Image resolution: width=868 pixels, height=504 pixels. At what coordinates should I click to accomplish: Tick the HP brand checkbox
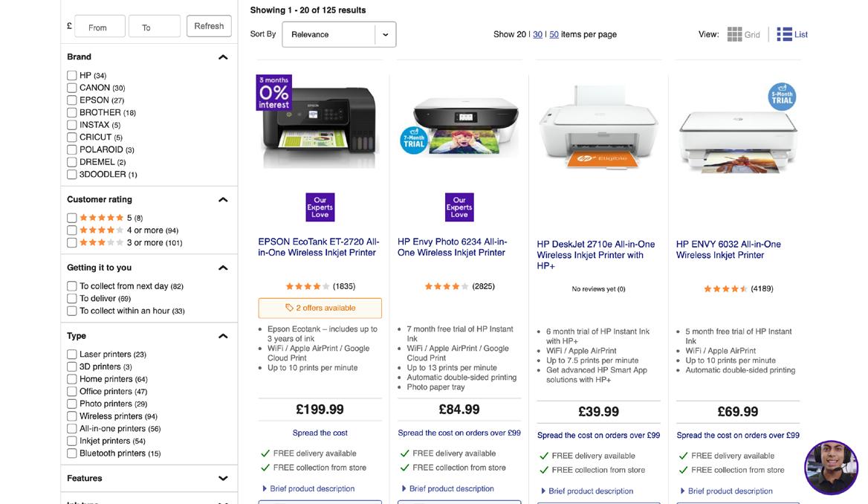pyautogui.click(x=72, y=76)
